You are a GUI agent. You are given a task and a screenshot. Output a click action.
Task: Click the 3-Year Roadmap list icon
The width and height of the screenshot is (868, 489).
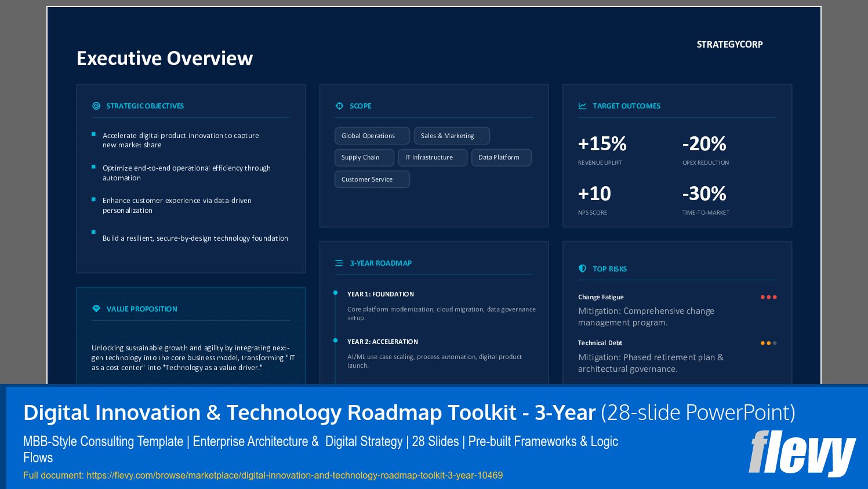tap(339, 263)
